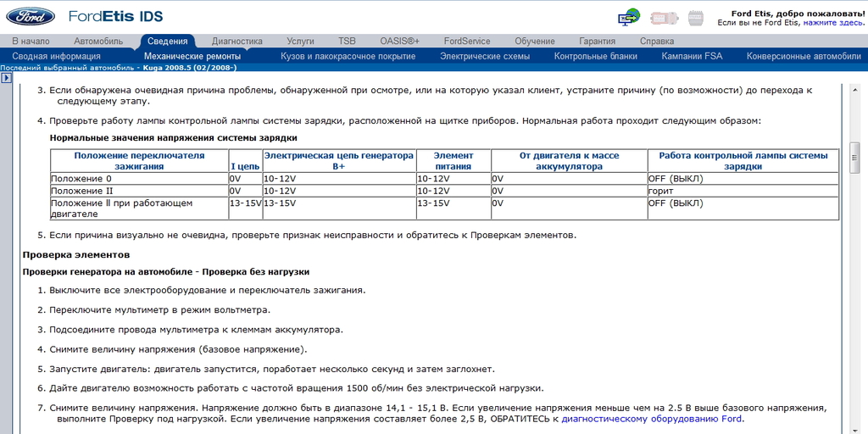
Task: Click the grey battery-like icon in header
Action: coord(696,18)
